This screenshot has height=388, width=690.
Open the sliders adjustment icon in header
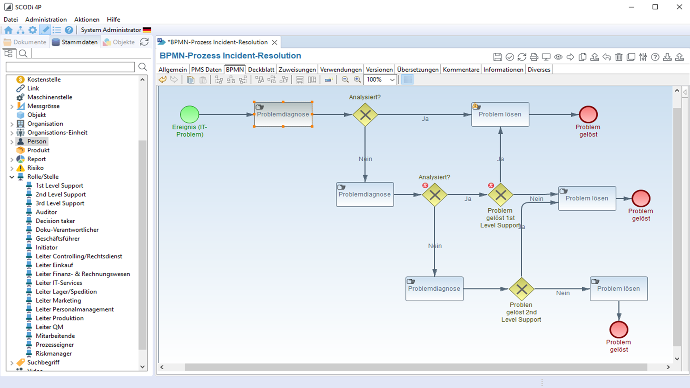(643, 57)
